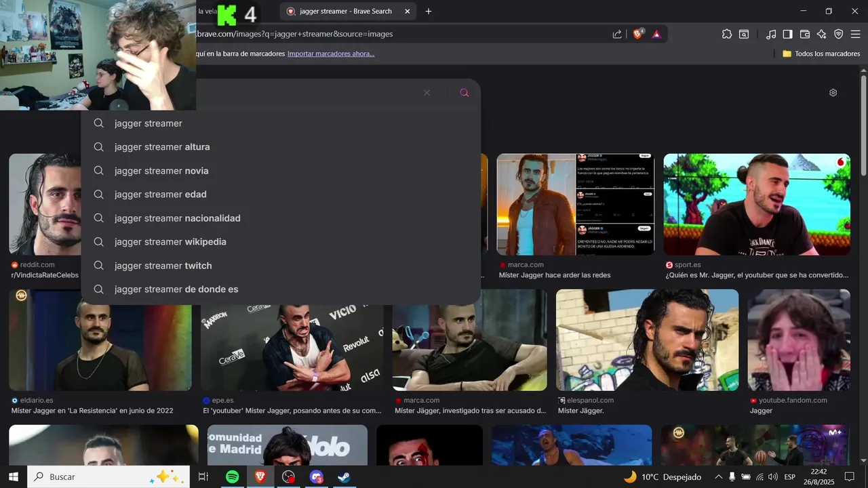Close the jagger streamer tab

click(x=407, y=11)
